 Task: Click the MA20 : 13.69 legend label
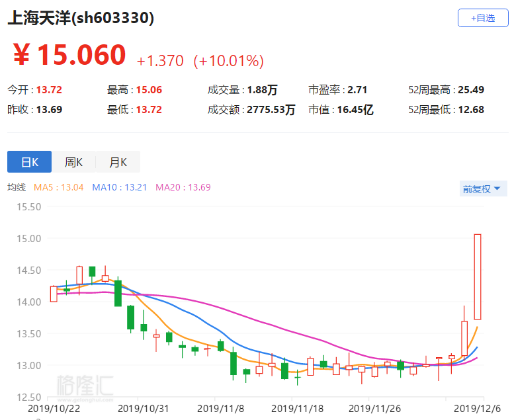183,187
